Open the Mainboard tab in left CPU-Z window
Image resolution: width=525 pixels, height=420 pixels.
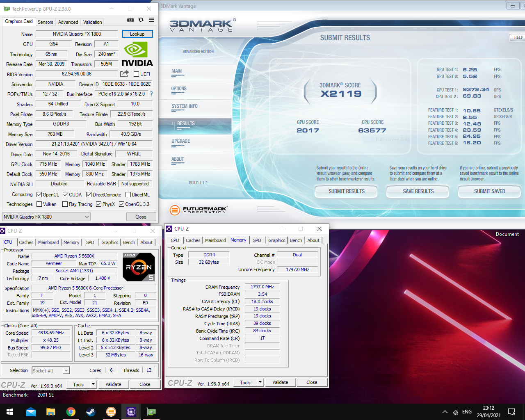click(48, 242)
